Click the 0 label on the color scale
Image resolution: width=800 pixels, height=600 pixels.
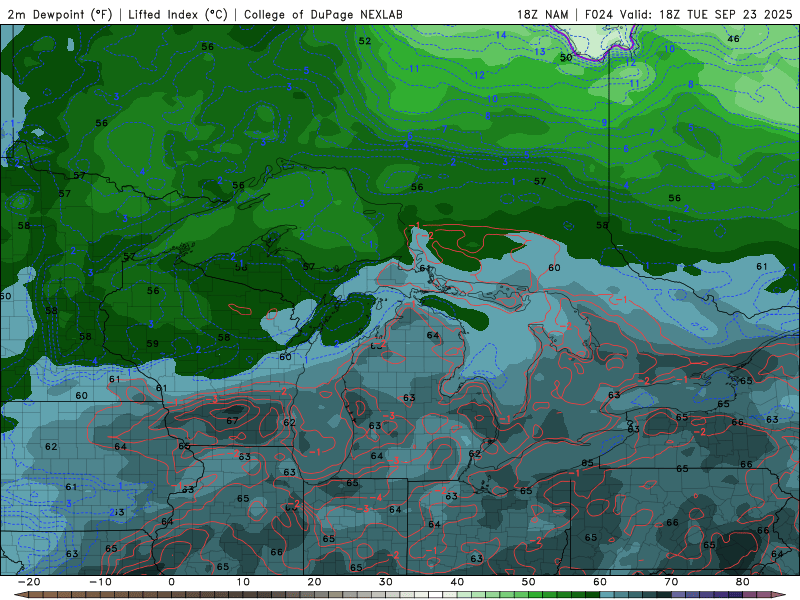pos(171,582)
